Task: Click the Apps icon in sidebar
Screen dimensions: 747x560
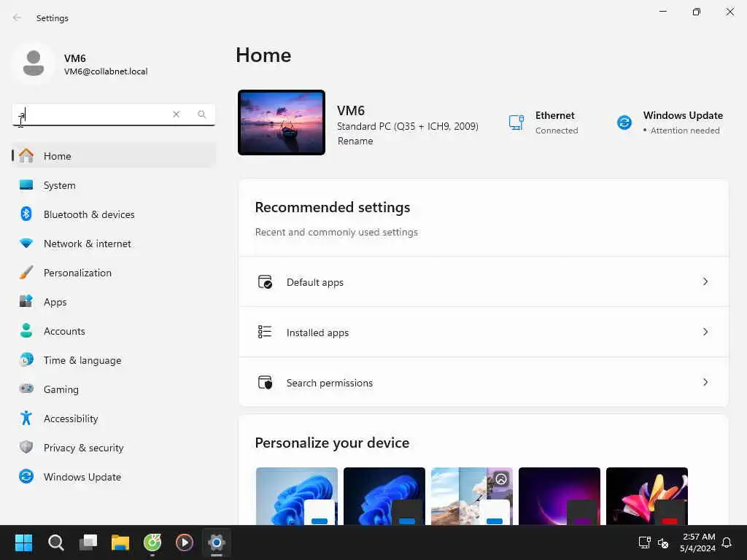Action: coord(26,301)
